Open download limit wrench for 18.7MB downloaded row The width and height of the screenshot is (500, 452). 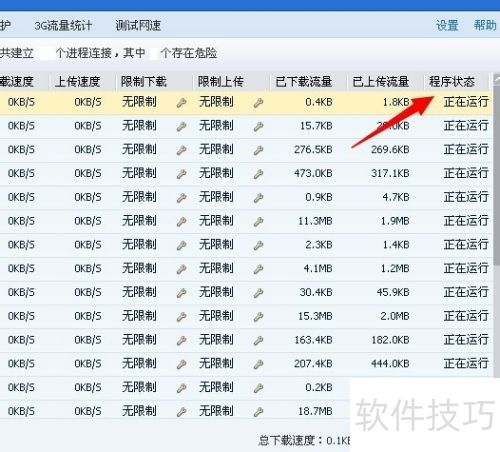[x=181, y=412]
